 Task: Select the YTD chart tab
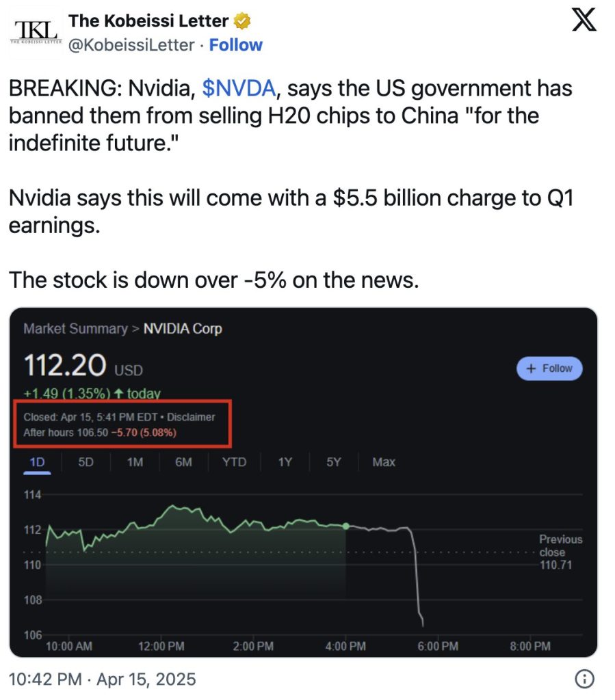pos(234,462)
